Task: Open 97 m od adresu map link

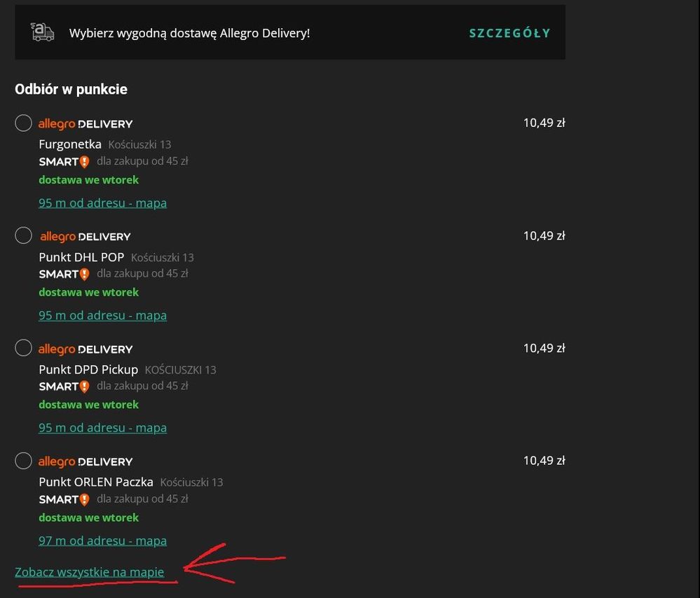Action: (102, 541)
